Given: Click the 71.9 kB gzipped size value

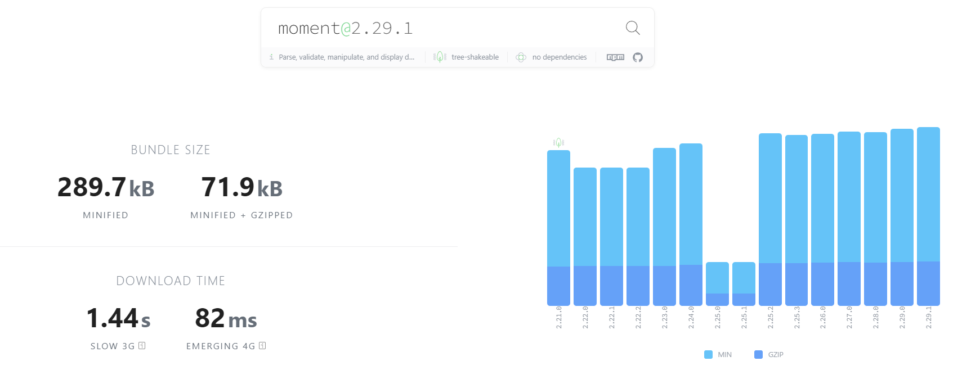Looking at the screenshot, I should pyautogui.click(x=242, y=187).
